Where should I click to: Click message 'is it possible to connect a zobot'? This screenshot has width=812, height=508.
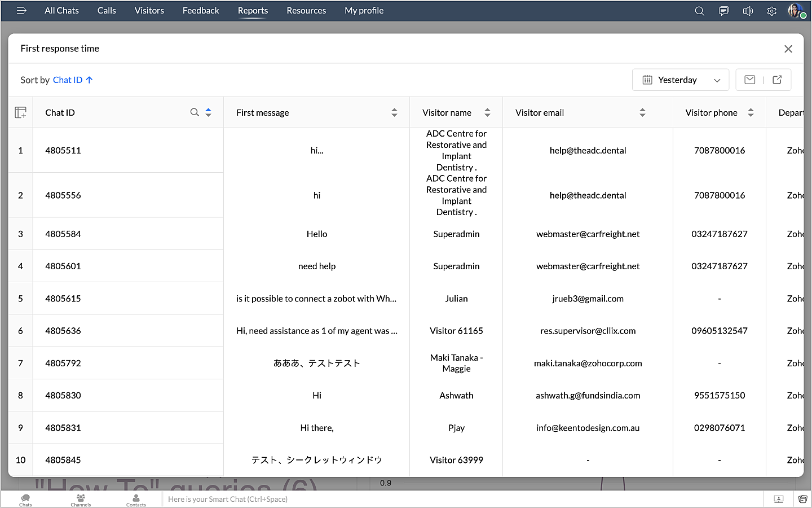316,299
